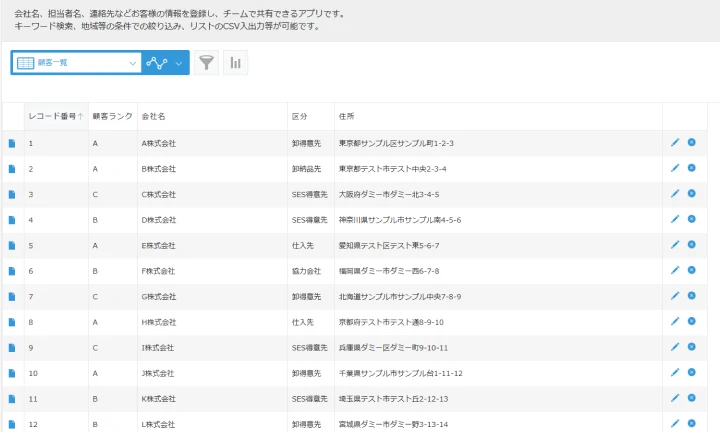The height and width of the screenshot is (432, 720).
Task: Click company name A株式会社
Action: coord(158,143)
